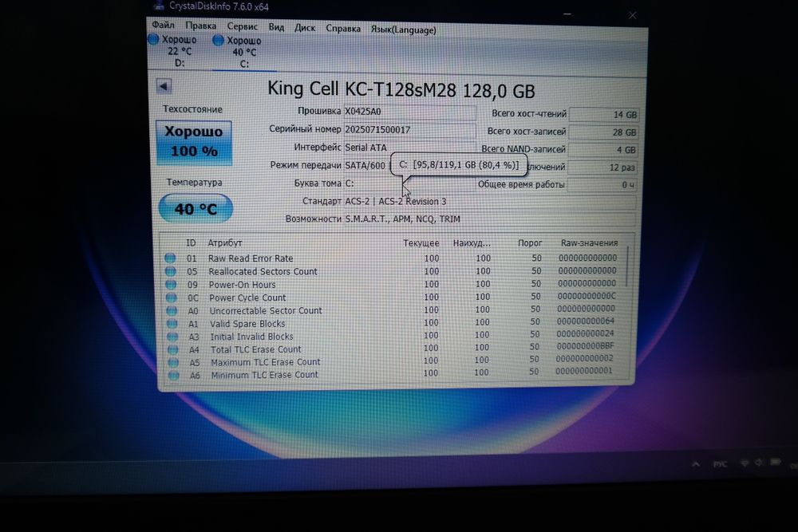Viewport: 798px width, 532px height.
Task: Select the Power Cycle Count attribute text
Action: pyautogui.click(x=247, y=298)
